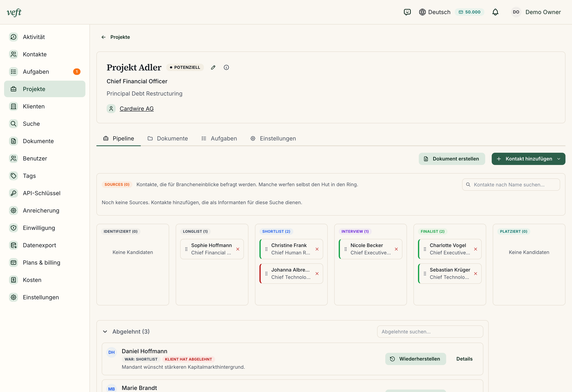572x392 pixels.
Task: Click the Plans & billing card icon
Action: tap(13, 263)
